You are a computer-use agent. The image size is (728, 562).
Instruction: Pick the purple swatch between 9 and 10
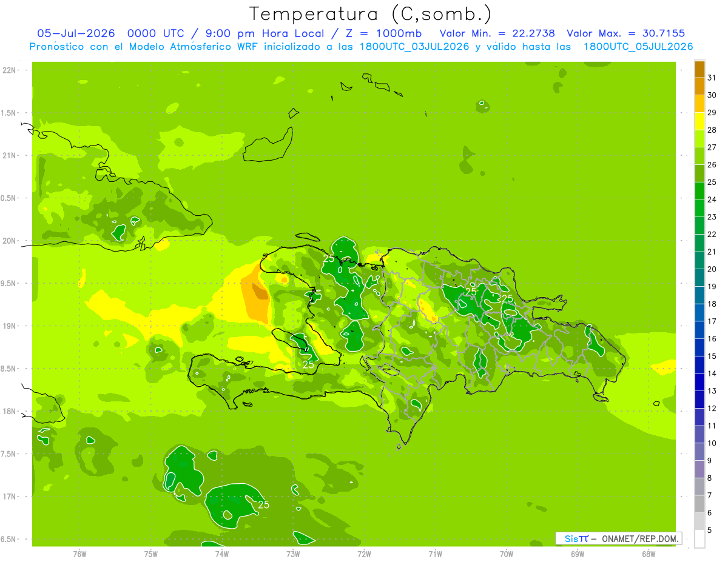tap(699, 452)
